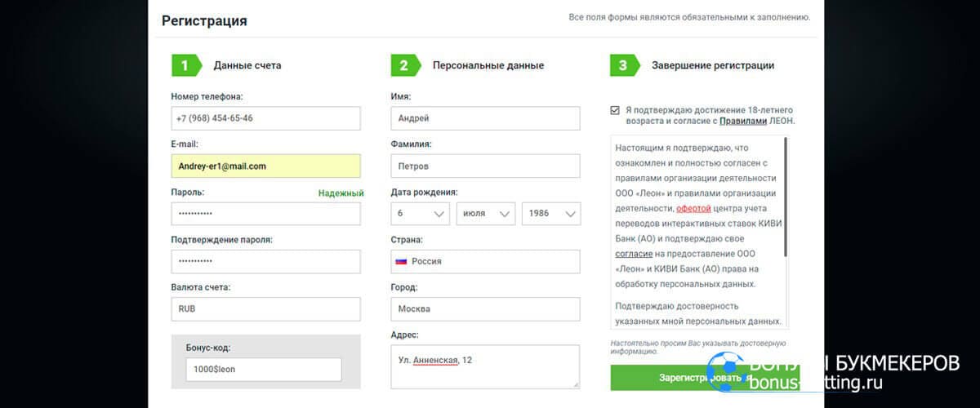This screenshot has height=408, width=980.
Task: Click the Бонус-код label
Action: (208, 348)
